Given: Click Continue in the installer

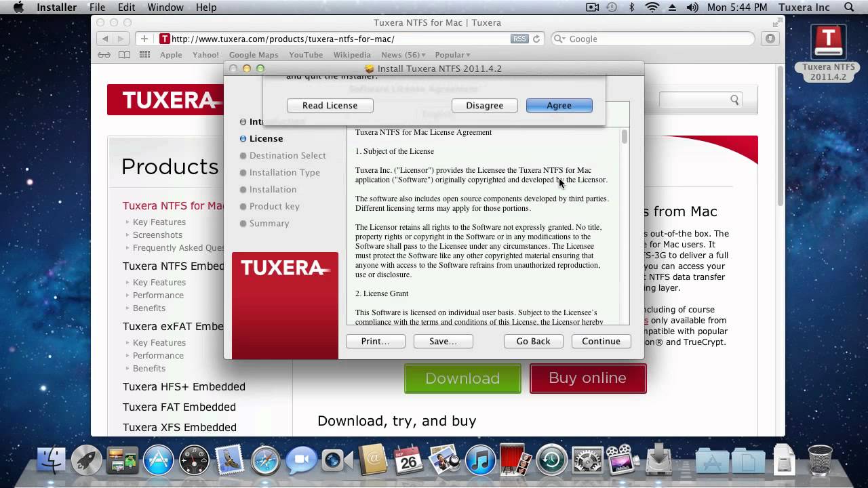Looking at the screenshot, I should (601, 341).
